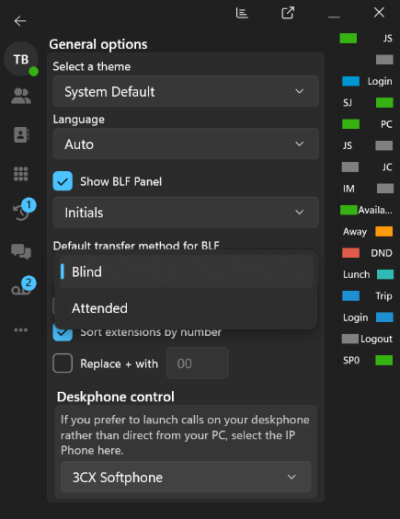
Task: Toggle the Show BLF Panel checkbox
Action: click(63, 181)
